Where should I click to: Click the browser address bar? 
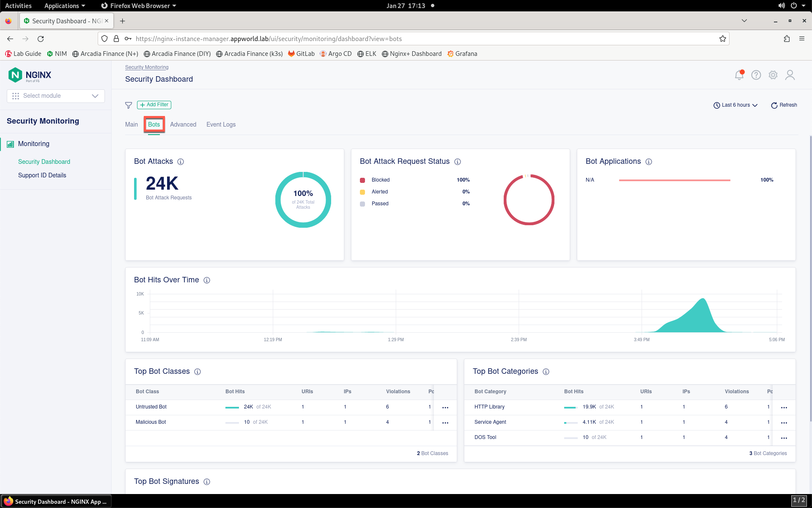tap(414, 39)
